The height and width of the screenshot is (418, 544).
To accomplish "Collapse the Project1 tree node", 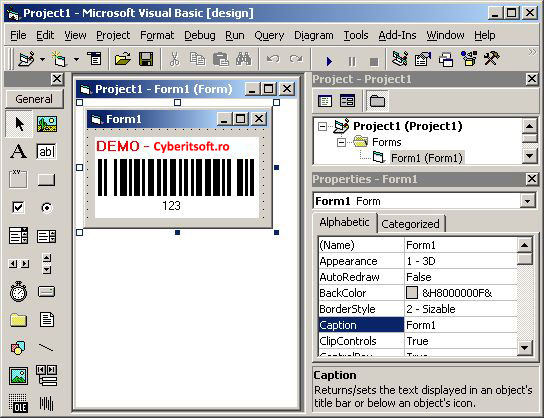I will coord(322,126).
